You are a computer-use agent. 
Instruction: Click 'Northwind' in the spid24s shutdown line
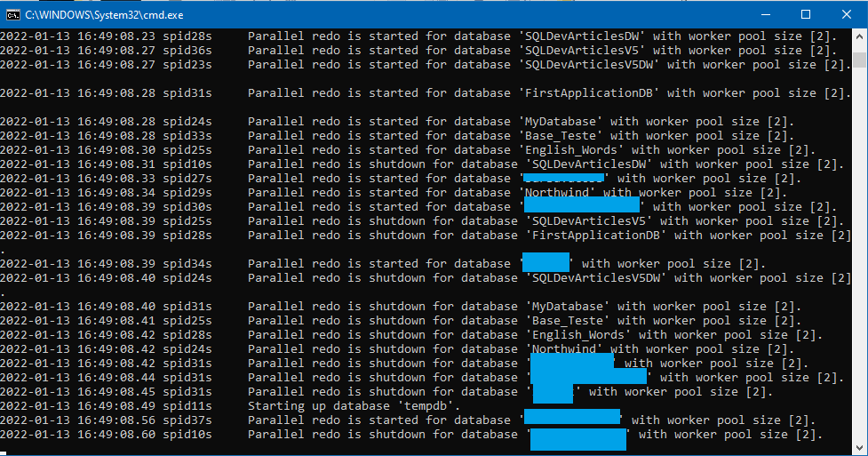tap(565, 349)
